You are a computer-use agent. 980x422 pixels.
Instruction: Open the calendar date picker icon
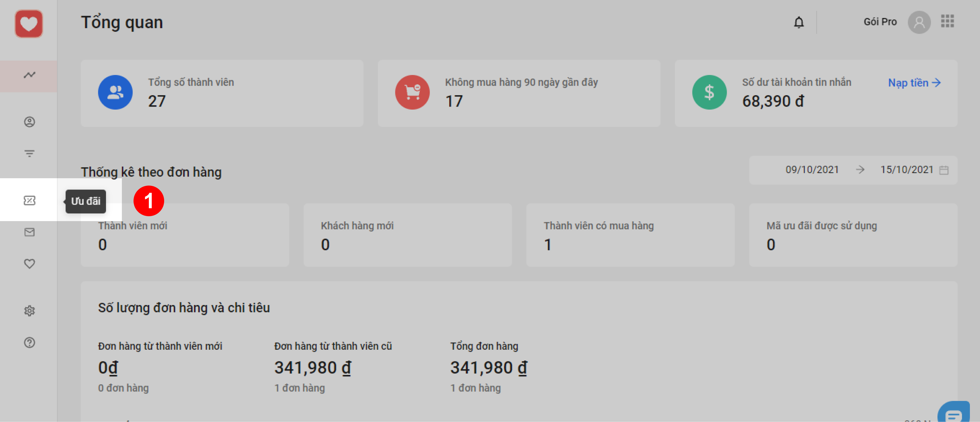(x=944, y=170)
